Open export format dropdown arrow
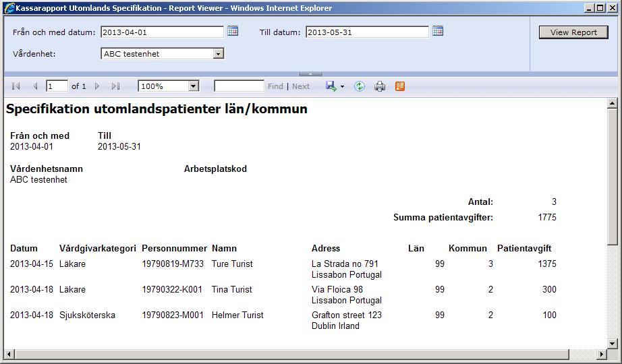 (342, 86)
